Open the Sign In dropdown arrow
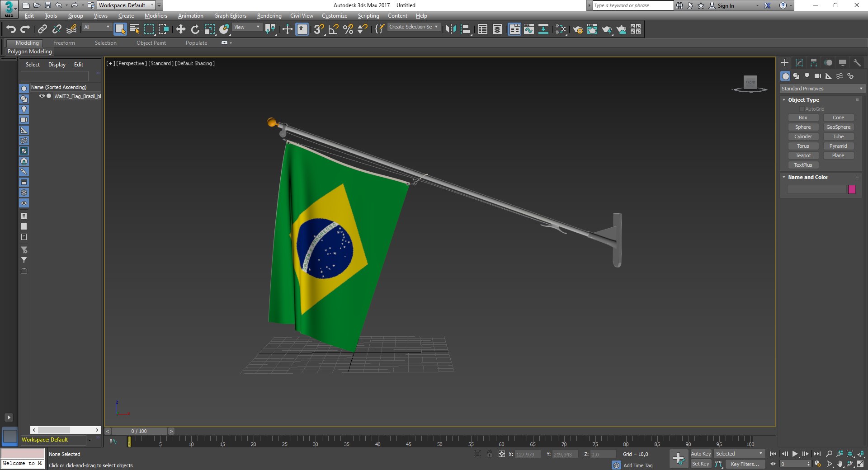 pyautogui.click(x=757, y=6)
